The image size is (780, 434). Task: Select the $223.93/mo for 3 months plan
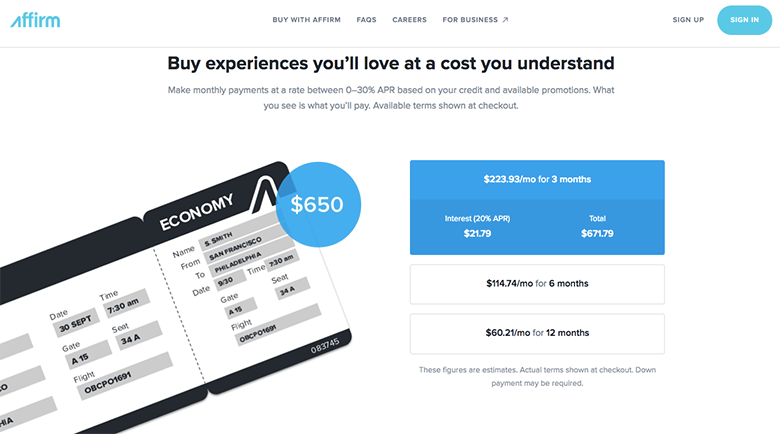(x=537, y=180)
